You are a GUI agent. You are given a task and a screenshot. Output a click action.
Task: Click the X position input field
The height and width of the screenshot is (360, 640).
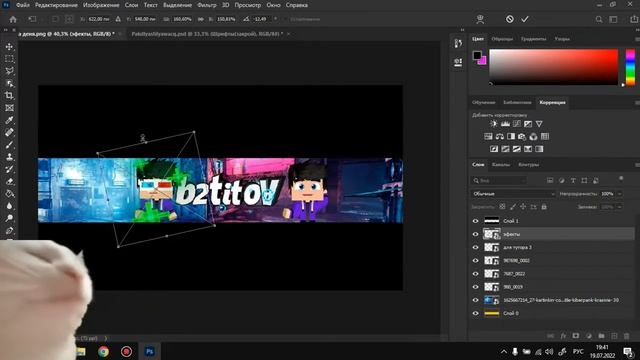click(99, 19)
